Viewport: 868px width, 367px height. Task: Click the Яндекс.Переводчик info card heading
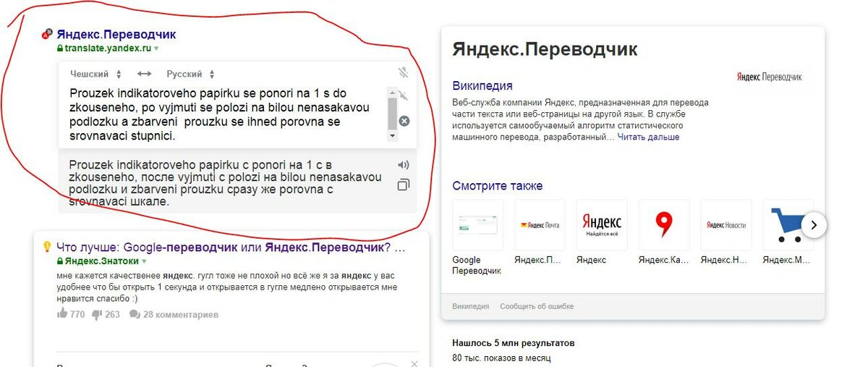point(545,49)
